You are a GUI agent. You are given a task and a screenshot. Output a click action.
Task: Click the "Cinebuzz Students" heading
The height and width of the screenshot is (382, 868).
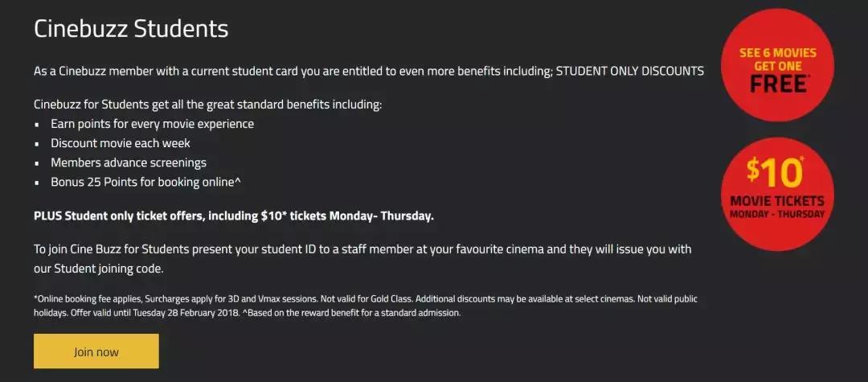pyautogui.click(x=131, y=29)
